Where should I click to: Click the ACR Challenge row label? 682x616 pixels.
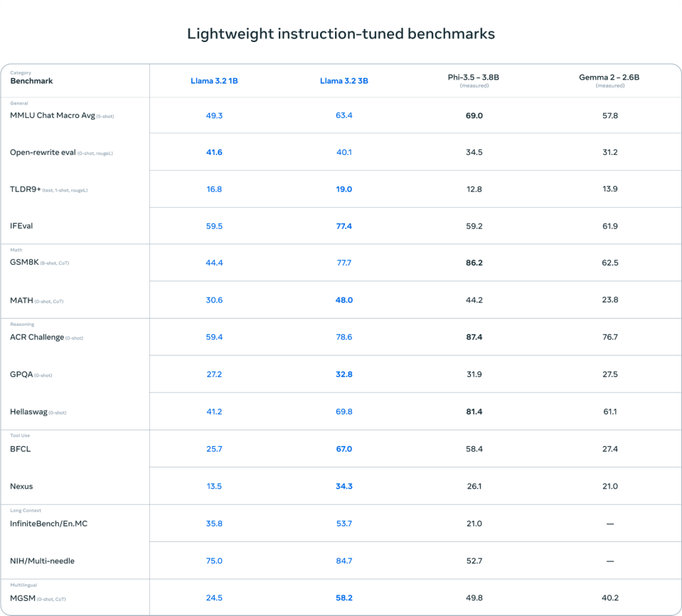click(37, 337)
